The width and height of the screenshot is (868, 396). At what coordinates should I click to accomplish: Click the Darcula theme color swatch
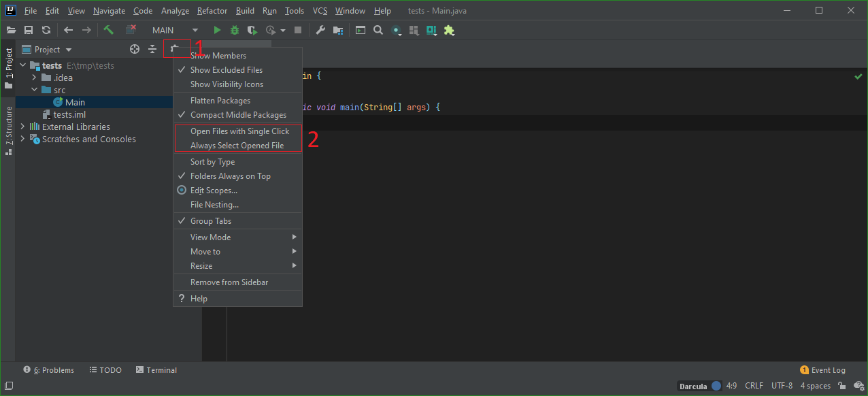(x=715, y=386)
